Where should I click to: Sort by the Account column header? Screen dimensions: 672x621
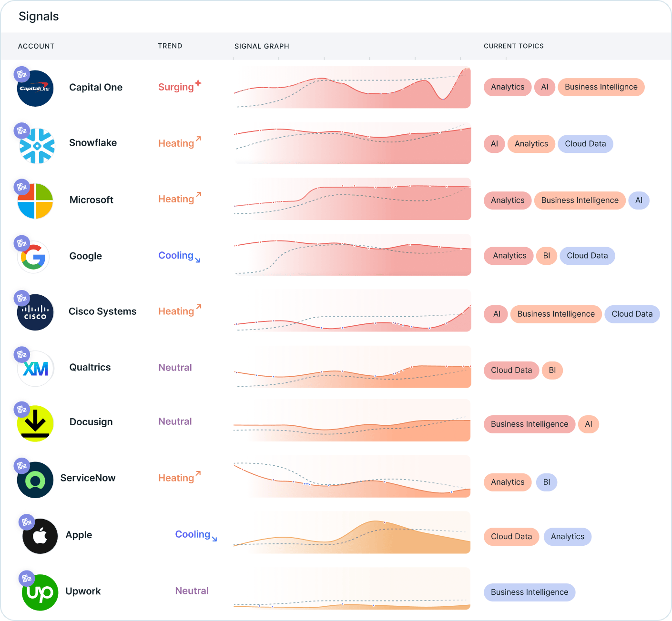36,46
